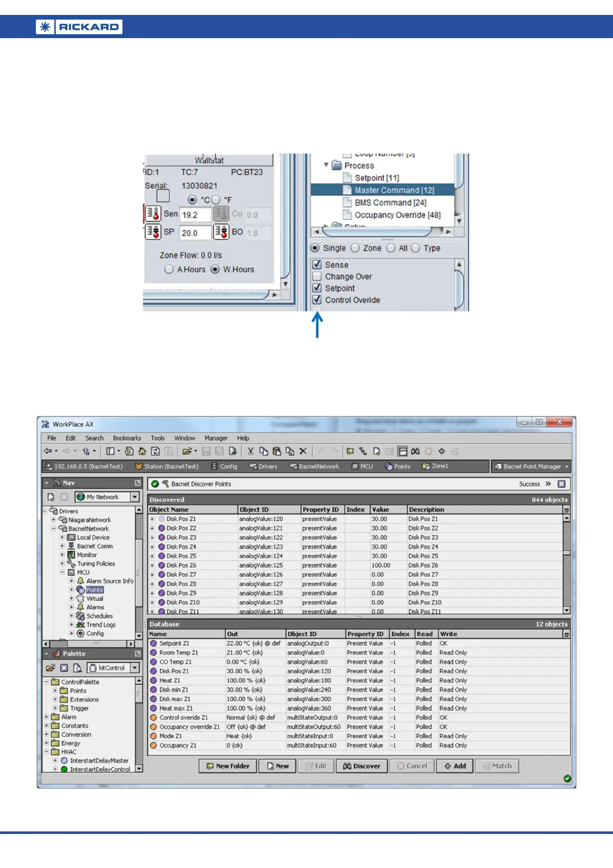This screenshot has height=868, width=613.
Task: Click the Discovered table vertical scrollbar
Action: 567,564
